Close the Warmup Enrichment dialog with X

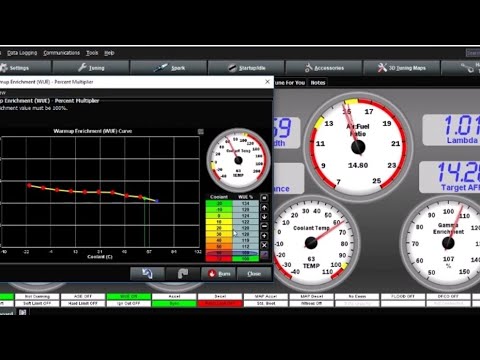pyautogui.click(x=267, y=82)
